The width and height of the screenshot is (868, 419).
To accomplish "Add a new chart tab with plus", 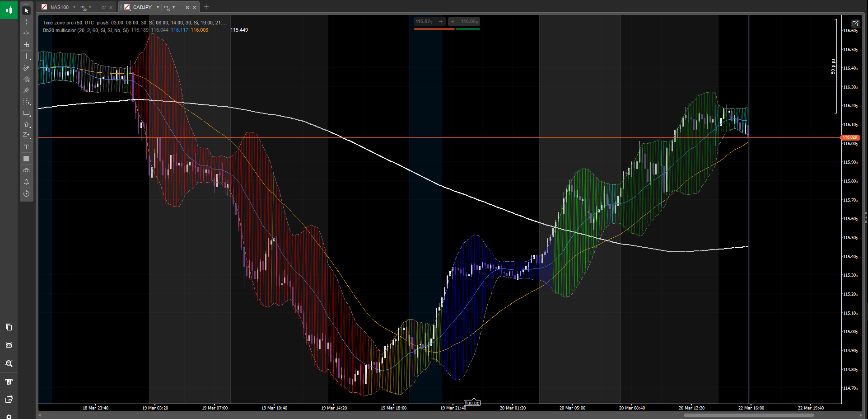I will point(206,7).
